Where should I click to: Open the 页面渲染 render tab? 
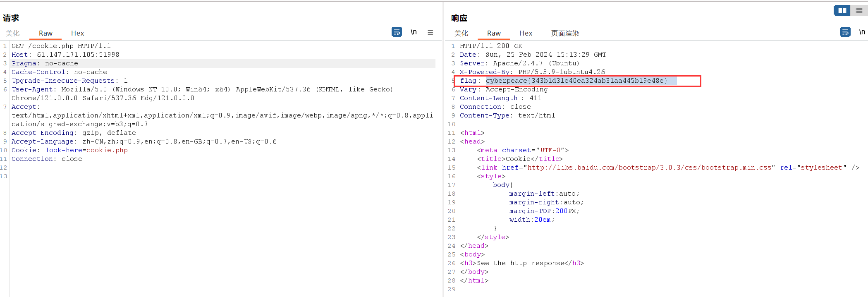[x=565, y=33]
